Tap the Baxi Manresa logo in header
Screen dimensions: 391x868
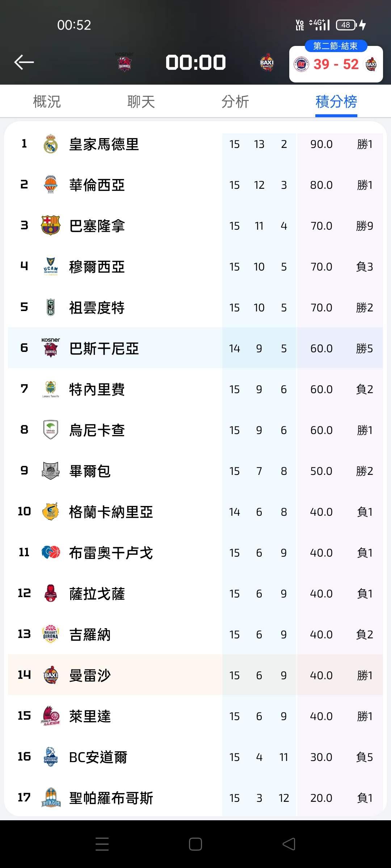tap(267, 63)
